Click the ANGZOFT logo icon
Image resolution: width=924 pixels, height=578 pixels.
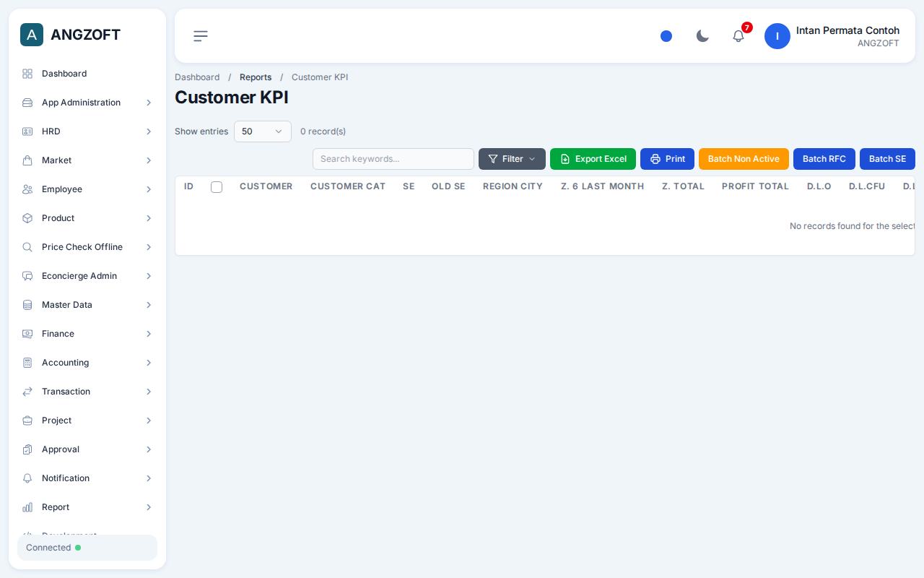point(32,35)
